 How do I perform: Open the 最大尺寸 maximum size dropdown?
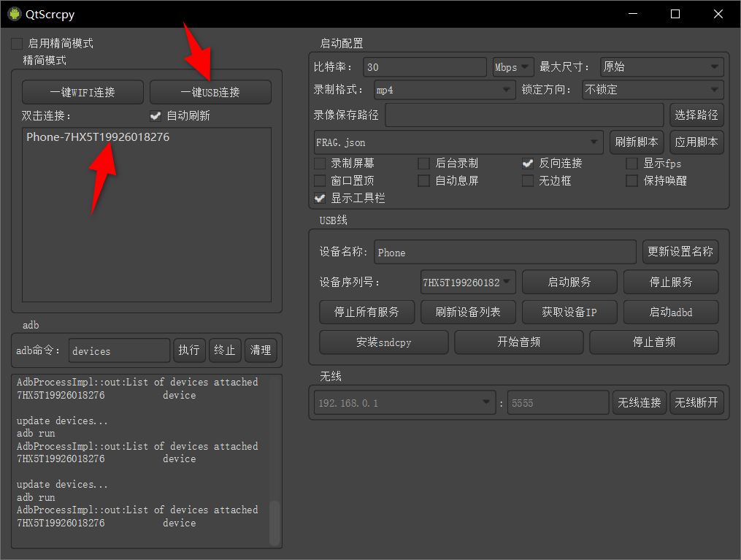pos(661,66)
